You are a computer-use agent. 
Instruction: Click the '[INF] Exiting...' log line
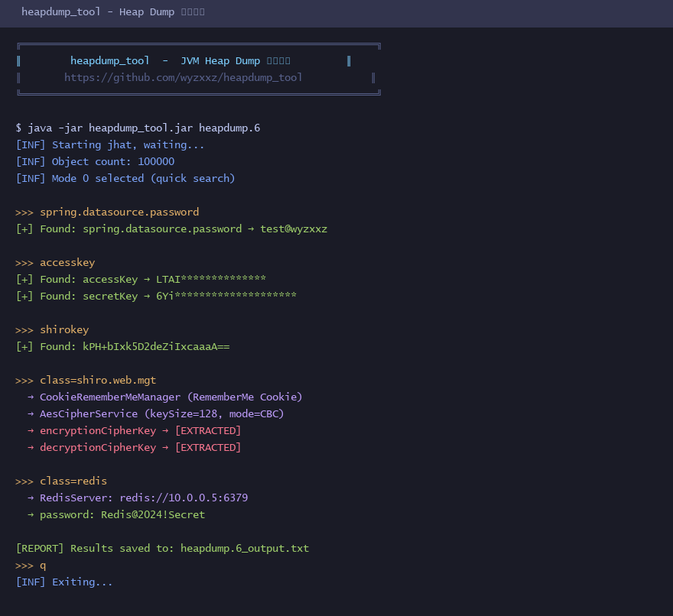(64, 582)
